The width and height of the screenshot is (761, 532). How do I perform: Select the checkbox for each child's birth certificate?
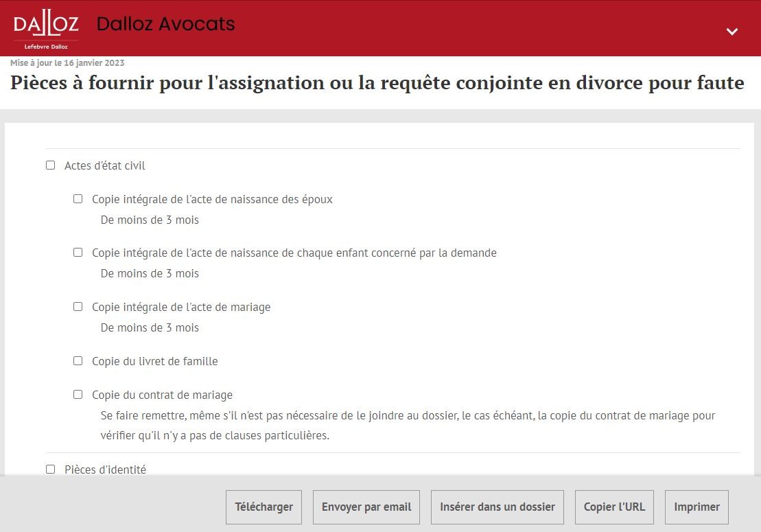pos(78,253)
